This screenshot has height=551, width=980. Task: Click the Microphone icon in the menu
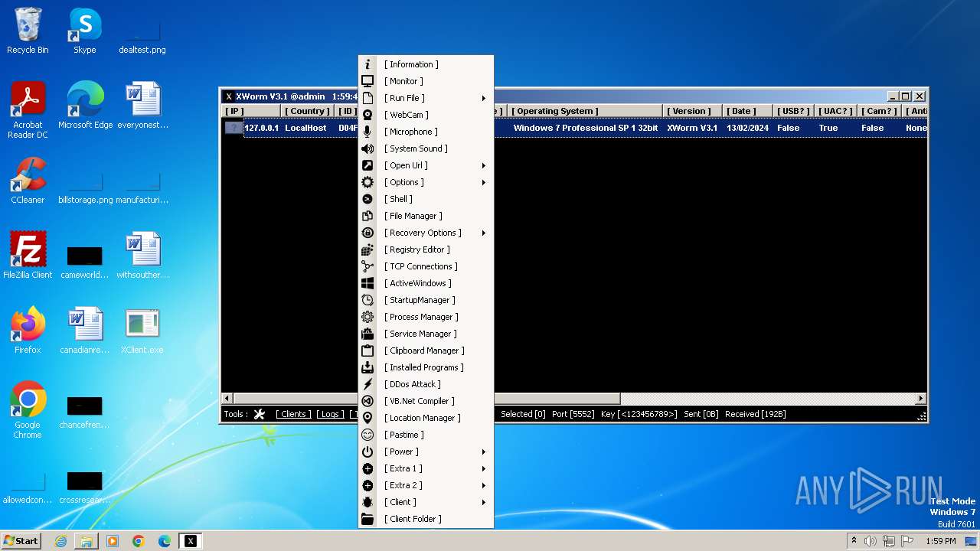[x=367, y=132]
